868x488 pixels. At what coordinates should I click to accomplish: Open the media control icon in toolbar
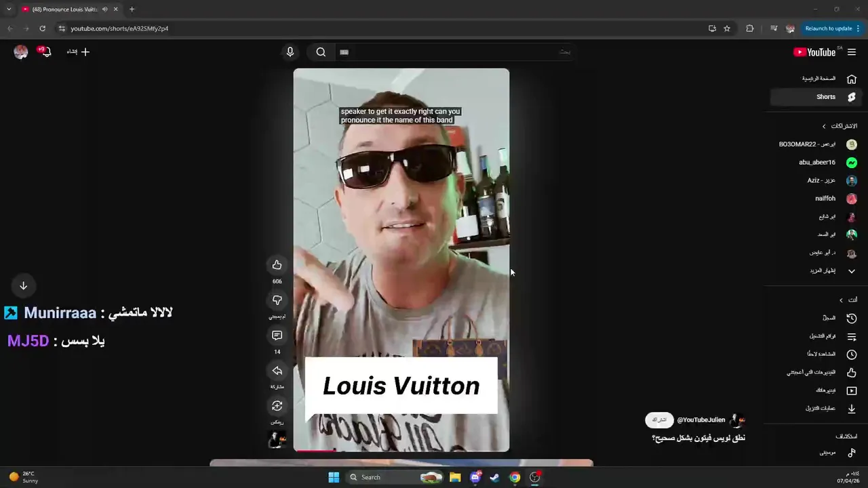click(x=774, y=28)
